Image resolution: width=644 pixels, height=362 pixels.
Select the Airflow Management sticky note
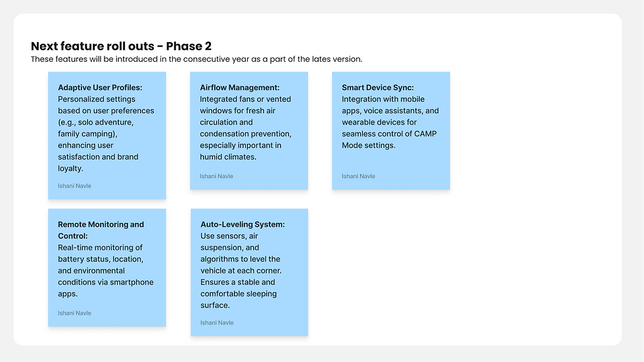[x=249, y=131]
